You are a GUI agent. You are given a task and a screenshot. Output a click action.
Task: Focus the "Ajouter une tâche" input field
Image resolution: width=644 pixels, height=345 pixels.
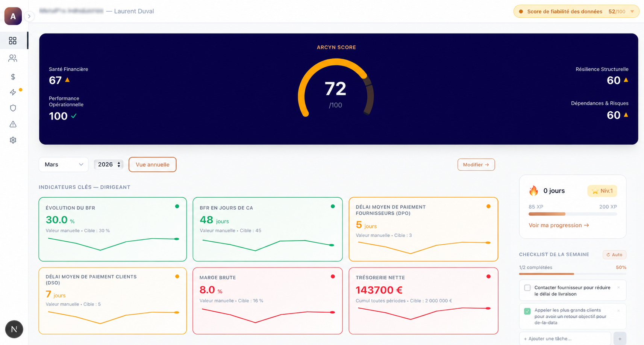coord(565,339)
